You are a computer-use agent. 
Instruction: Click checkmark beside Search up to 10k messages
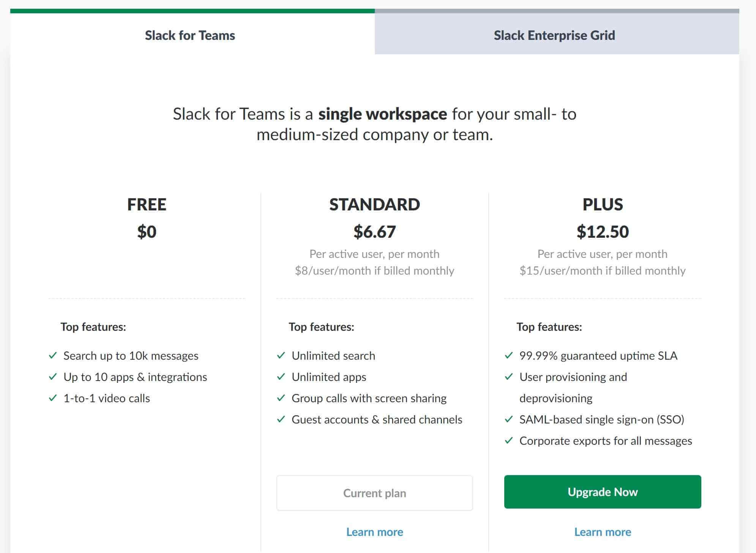pyautogui.click(x=53, y=355)
